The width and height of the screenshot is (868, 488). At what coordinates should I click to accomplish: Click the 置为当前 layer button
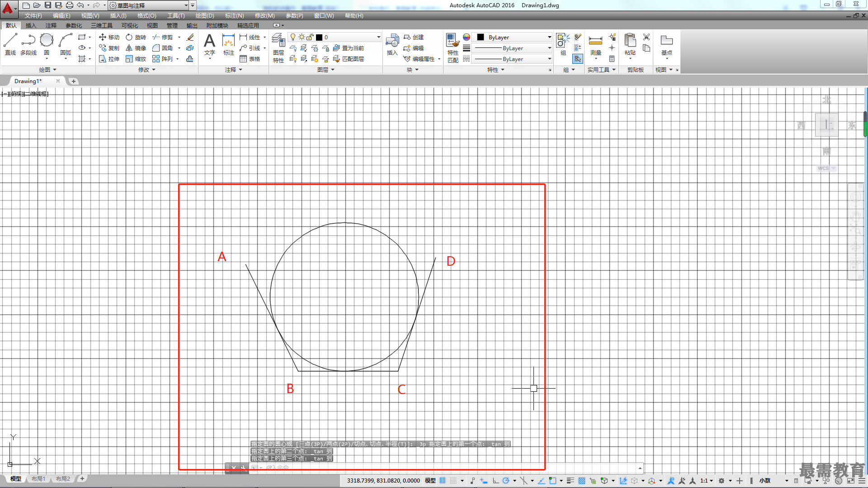pyautogui.click(x=348, y=48)
